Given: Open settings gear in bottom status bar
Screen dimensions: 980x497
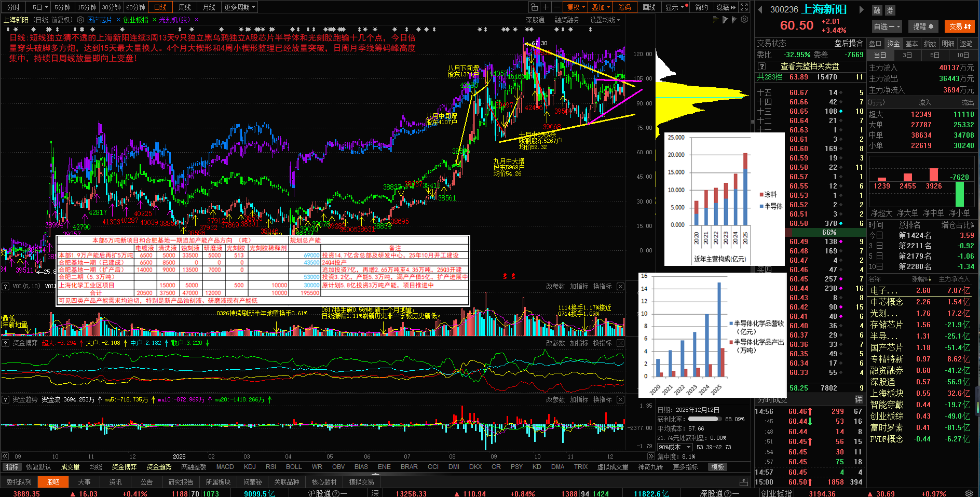Looking at the screenshot, I should coord(969,493).
